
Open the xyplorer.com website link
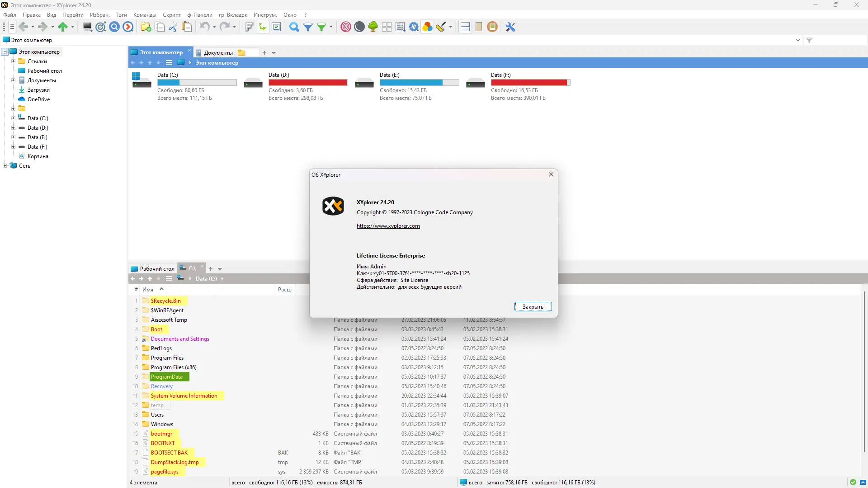click(388, 226)
